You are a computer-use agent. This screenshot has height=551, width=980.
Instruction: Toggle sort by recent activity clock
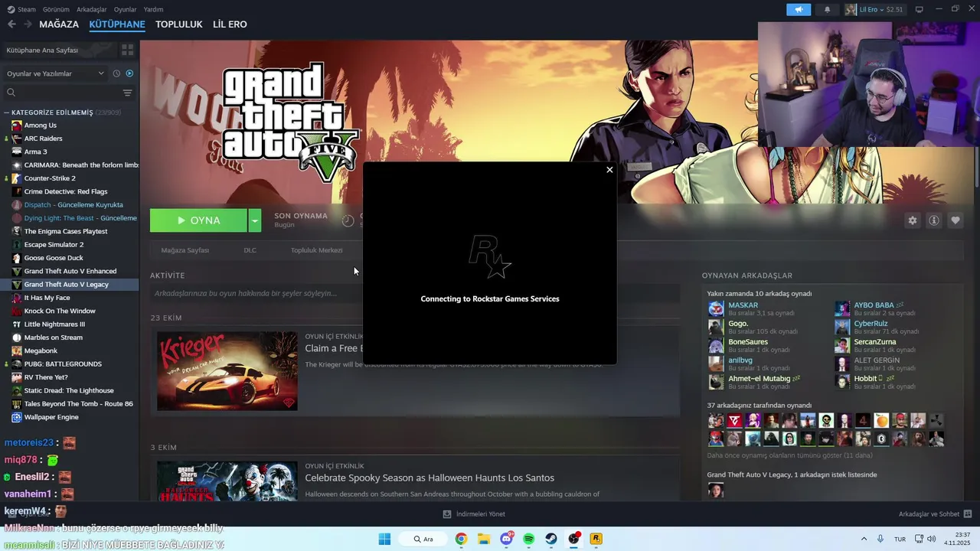pyautogui.click(x=116, y=73)
